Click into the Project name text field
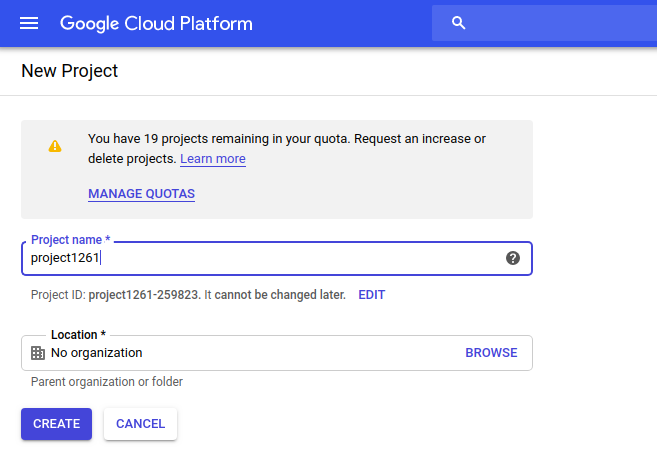 260,258
